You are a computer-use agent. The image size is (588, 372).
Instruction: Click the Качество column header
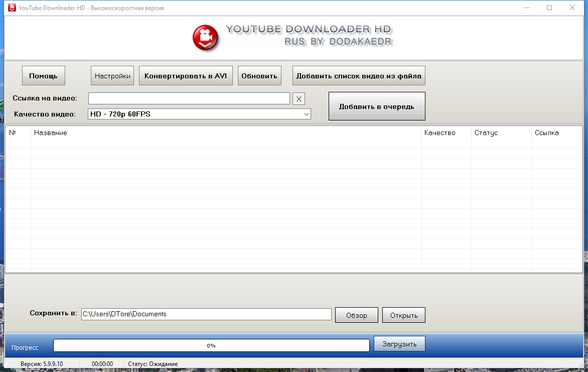pyautogui.click(x=439, y=133)
